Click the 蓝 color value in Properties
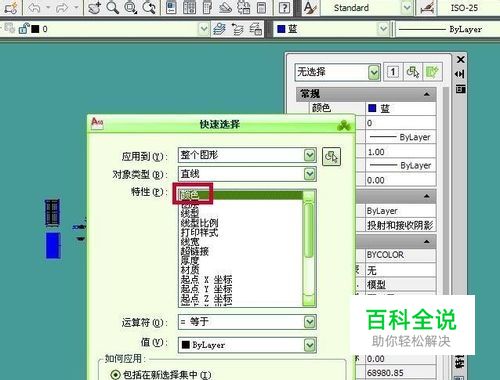Screen dimensions: 500x380 coord(401,108)
